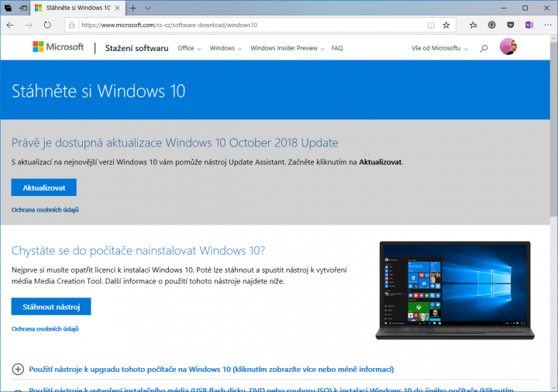Open first Ochrana osobních údajů link under Aktualizovat
Viewport: 558px width, 392px height.
coord(45,209)
